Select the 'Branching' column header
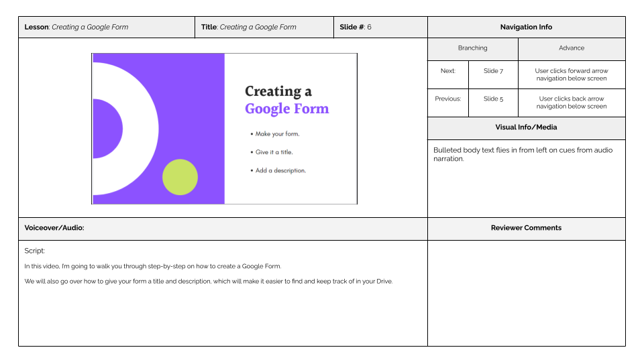The width and height of the screenshot is (644, 362). [473, 48]
